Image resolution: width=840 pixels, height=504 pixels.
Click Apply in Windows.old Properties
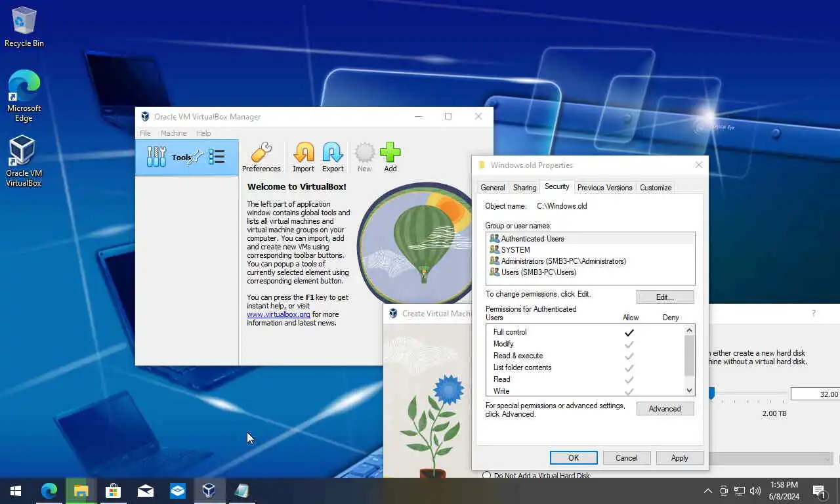click(680, 458)
